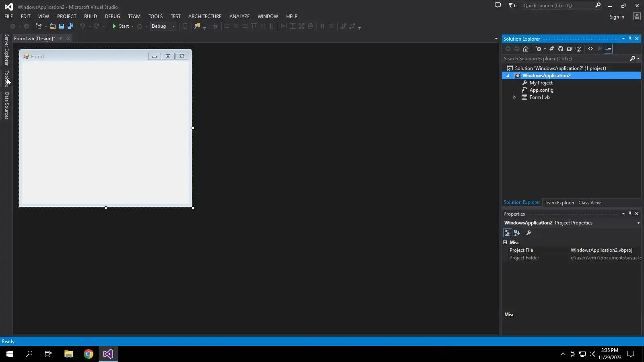This screenshot has height=362, width=644.
Task: Close the Form1.vb [Design] tab
Action: [x=68, y=39]
